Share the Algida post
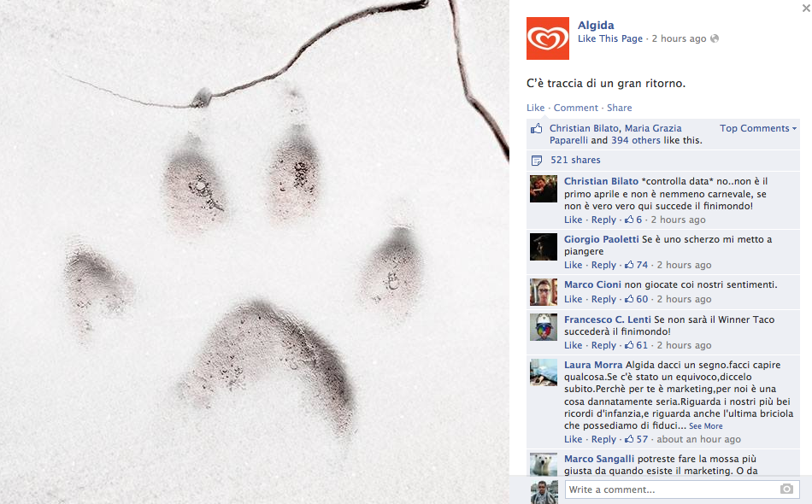 coord(619,108)
